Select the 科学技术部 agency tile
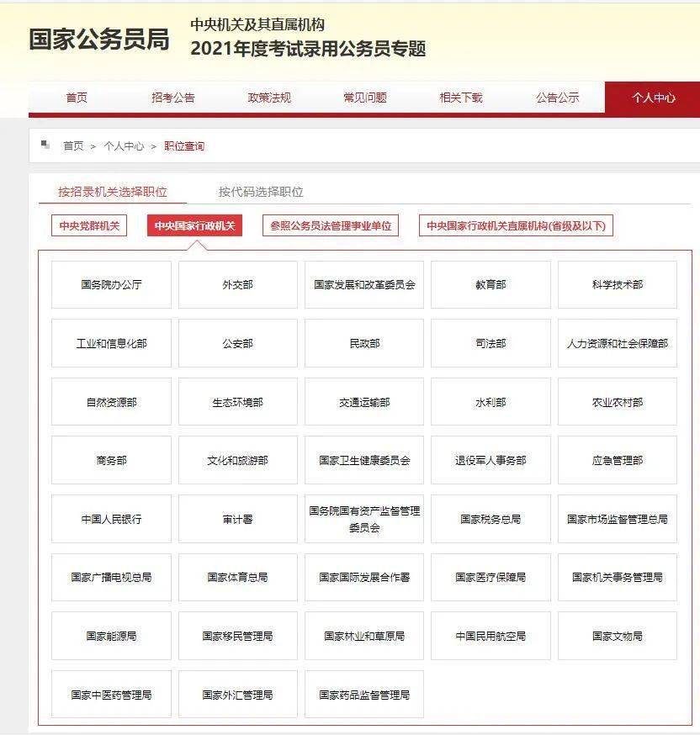This screenshot has width=700, height=735. coord(618,284)
